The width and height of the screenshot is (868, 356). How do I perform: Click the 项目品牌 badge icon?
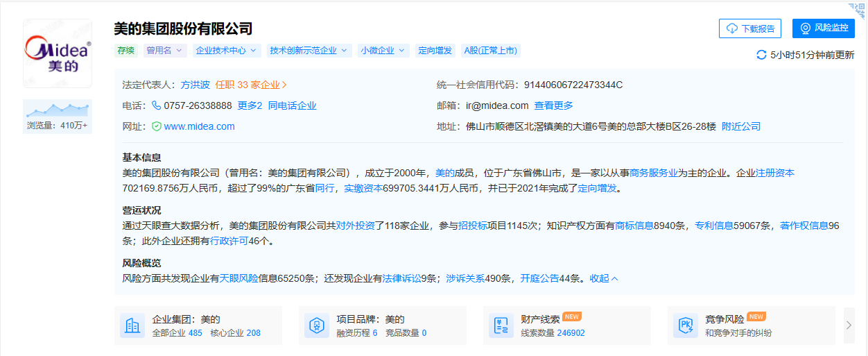(x=317, y=325)
